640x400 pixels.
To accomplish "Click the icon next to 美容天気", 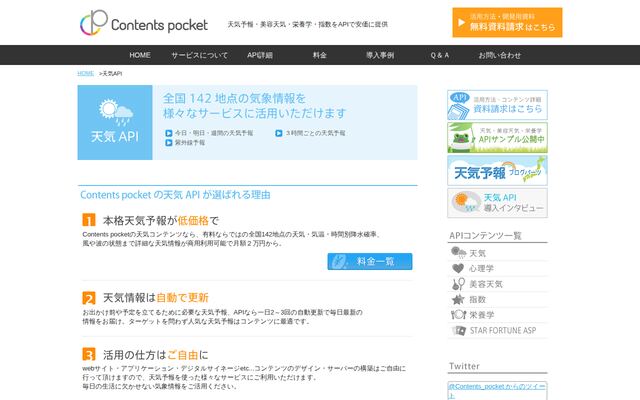I will (458, 284).
